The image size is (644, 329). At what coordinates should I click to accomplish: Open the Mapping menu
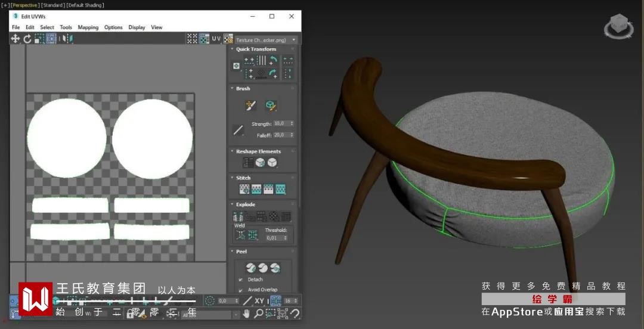click(88, 27)
